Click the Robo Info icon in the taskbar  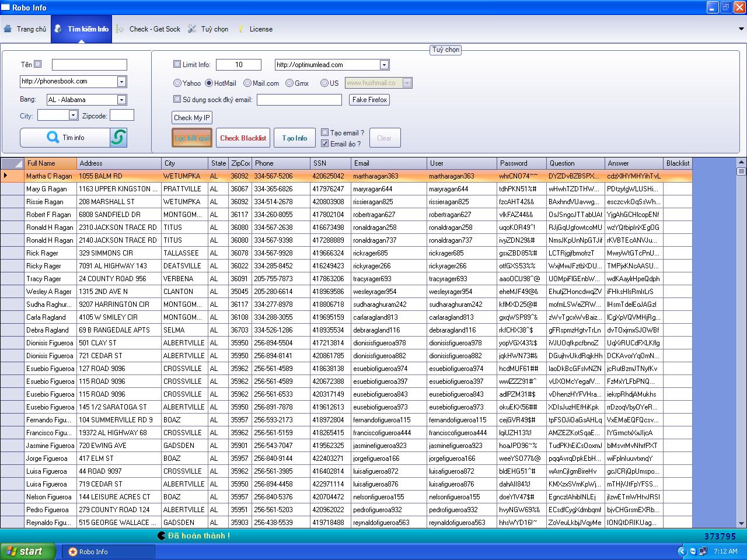73,552
